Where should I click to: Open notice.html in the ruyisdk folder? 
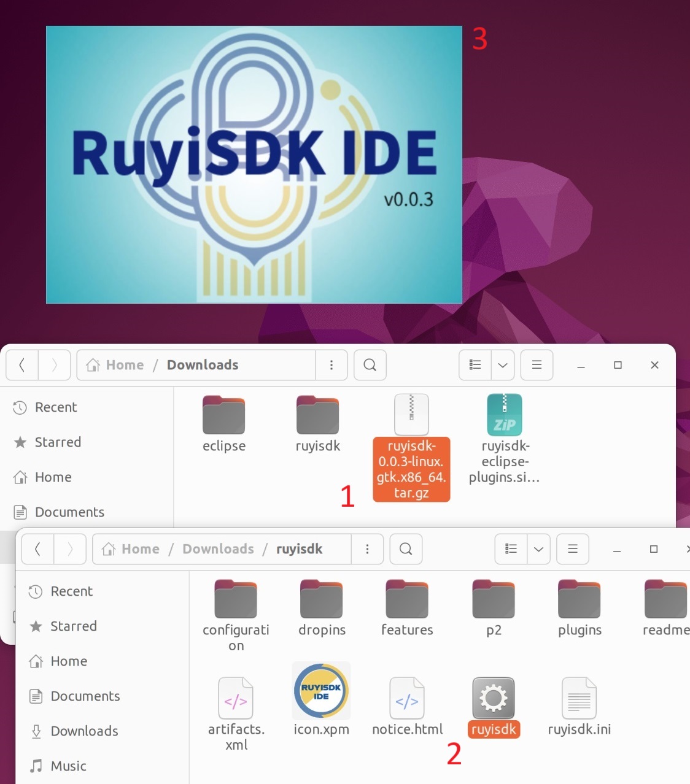pyautogui.click(x=406, y=698)
